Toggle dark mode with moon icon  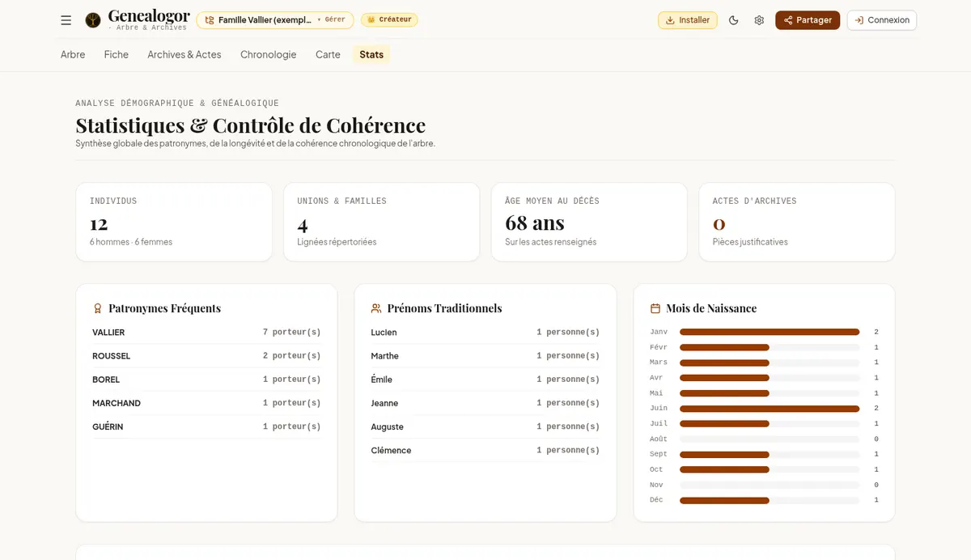(734, 20)
